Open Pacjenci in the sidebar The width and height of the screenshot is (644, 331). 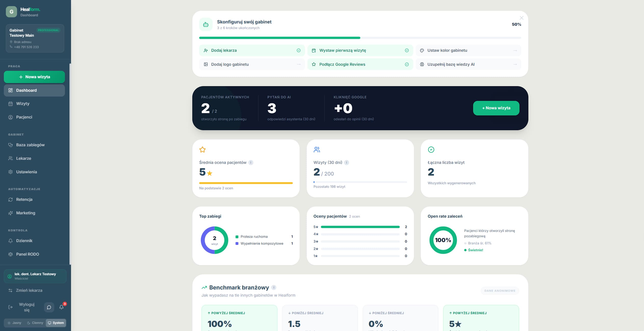(x=34, y=117)
